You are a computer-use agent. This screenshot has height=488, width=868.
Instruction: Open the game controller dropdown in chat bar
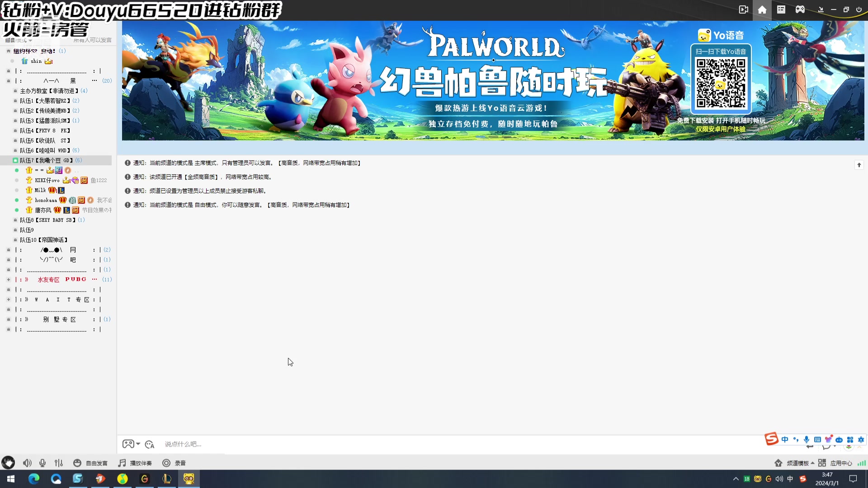coord(131,444)
